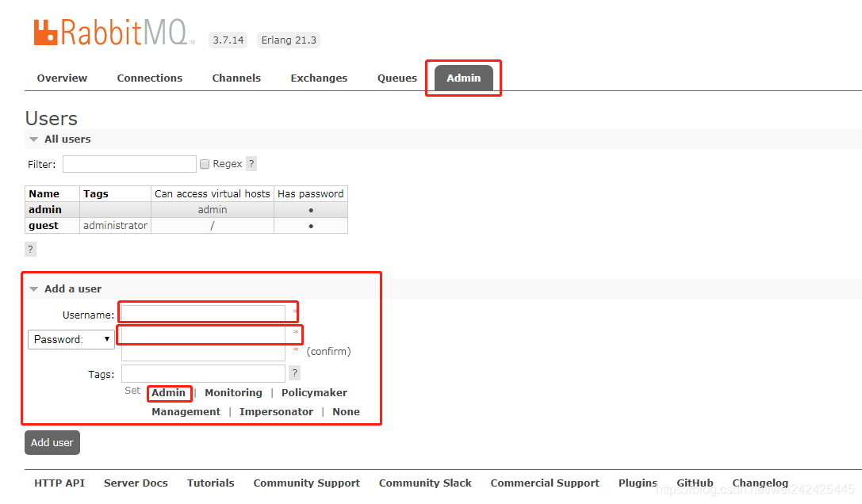Switch to the Exchanges tab
The height and width of the screenshot is (504, 862).
[x=319, y=78]
